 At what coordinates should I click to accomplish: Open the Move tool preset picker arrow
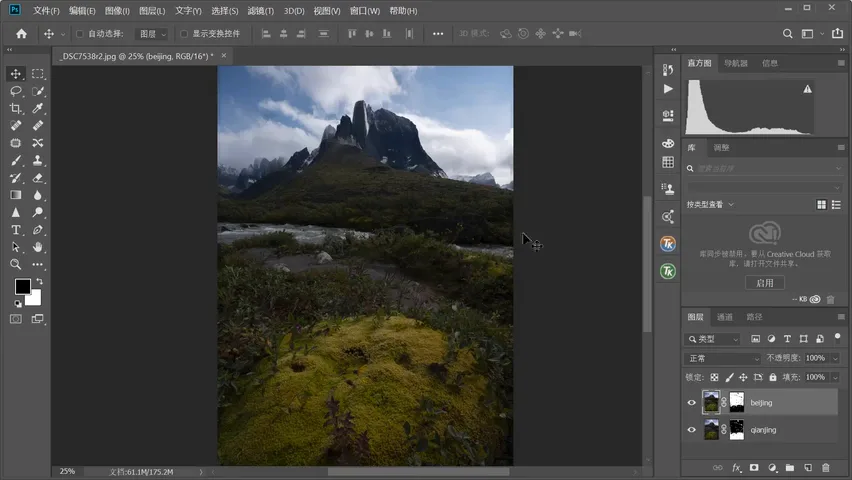62,34
